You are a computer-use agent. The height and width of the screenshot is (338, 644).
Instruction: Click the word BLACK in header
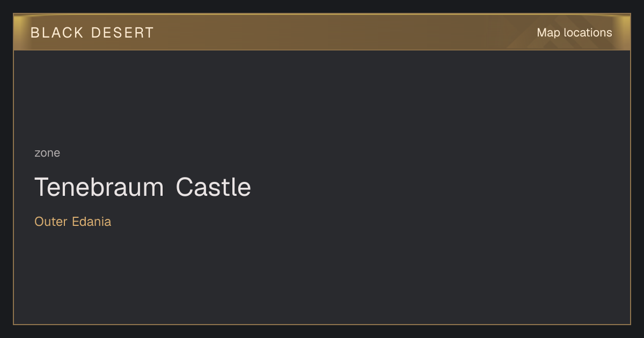click(57, 33)
